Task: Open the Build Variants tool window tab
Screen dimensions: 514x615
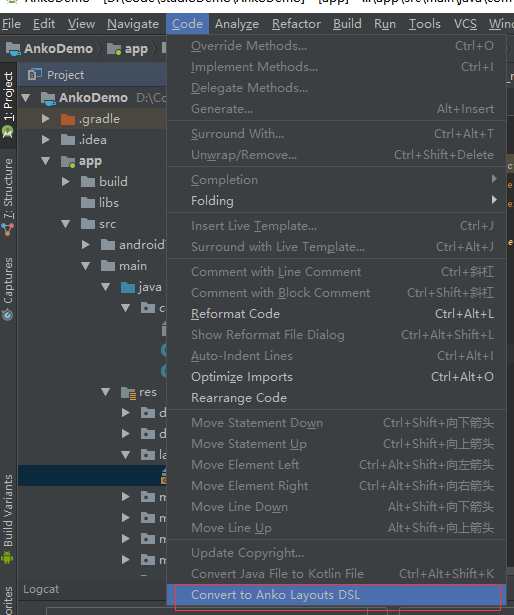Action: (x=8, y=519)
